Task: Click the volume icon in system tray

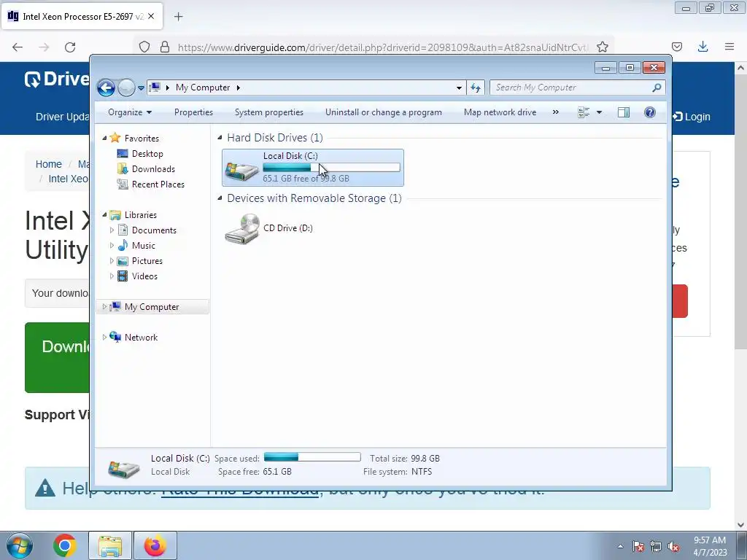Action: (x=673, y=547)
